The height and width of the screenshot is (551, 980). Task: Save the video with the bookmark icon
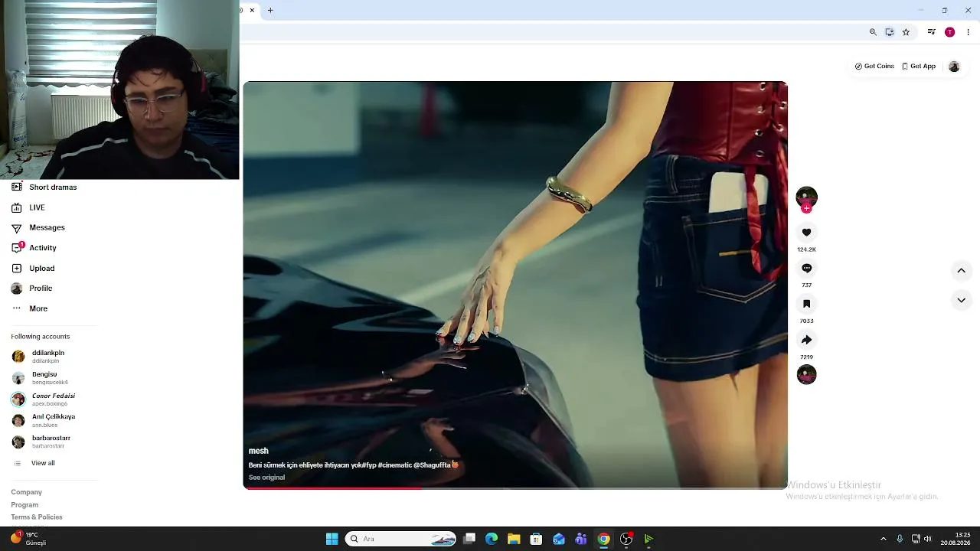806,305
